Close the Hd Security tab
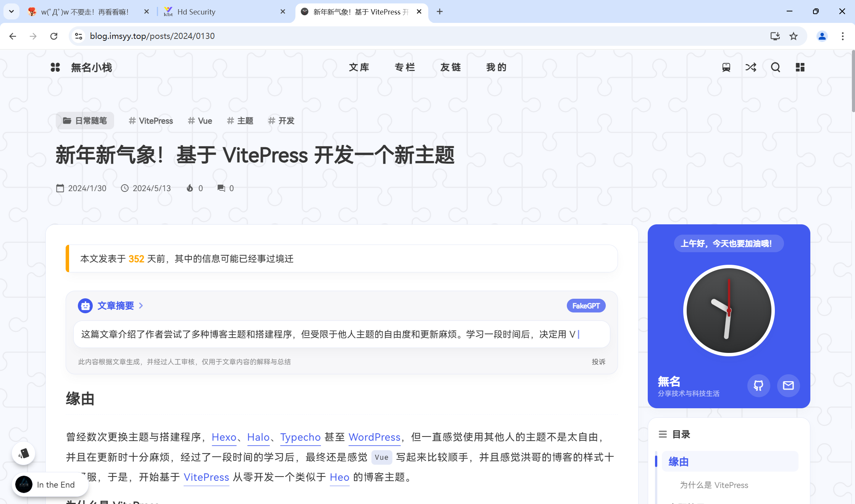 [283, 12]
